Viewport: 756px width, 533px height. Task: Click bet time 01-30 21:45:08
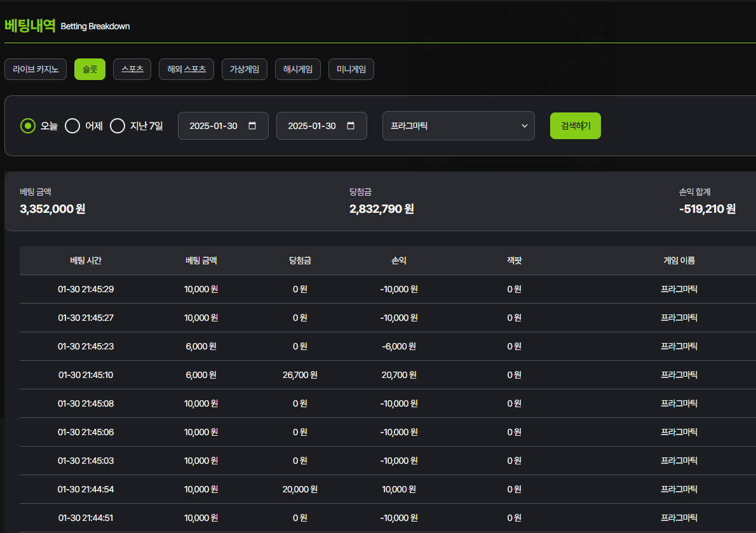click(86, 403)
